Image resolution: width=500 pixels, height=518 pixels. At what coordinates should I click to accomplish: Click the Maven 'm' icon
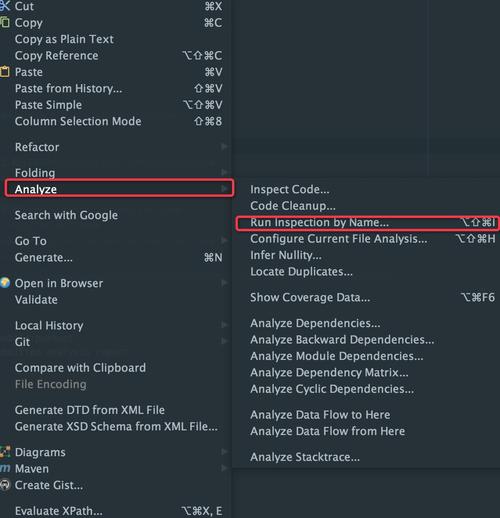coord(5,468)
